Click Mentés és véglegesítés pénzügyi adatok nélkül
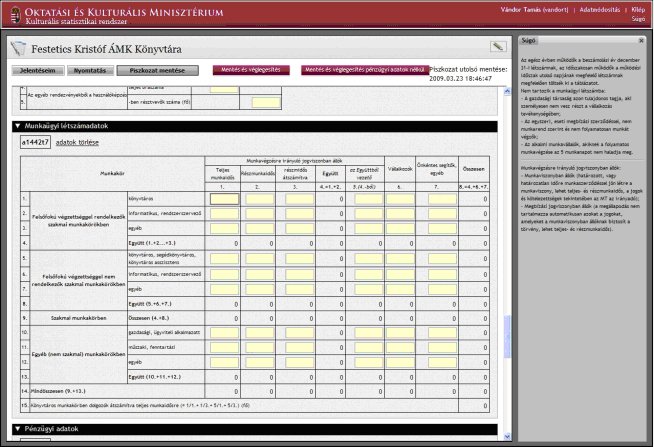This screenshot has width=654, height=447. [365, 70]
